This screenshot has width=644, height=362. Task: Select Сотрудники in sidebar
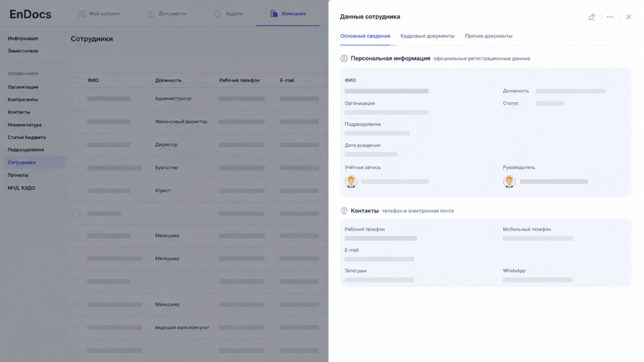pos(35,163)
